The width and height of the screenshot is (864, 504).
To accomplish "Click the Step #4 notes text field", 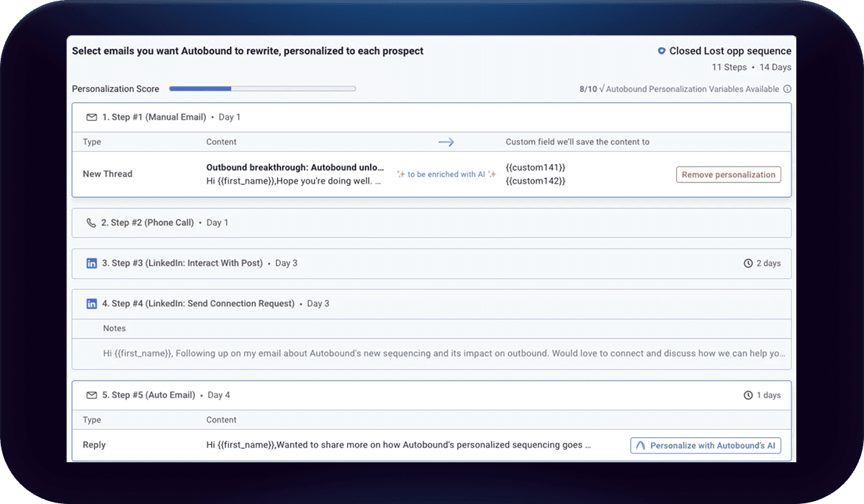I will click(x=444, y=354).
